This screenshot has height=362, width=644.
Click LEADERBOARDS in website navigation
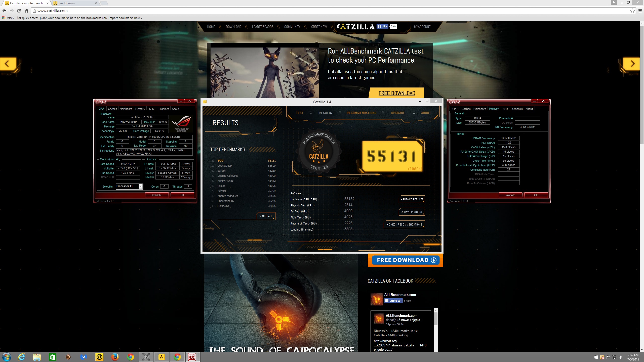tap(263, 27)
